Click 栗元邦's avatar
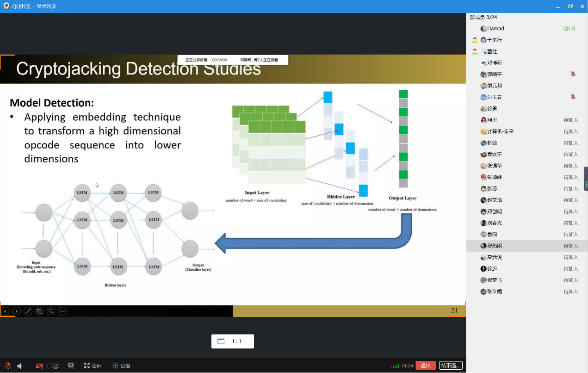This screenshot has height=373, width=588. click(483, 86)
